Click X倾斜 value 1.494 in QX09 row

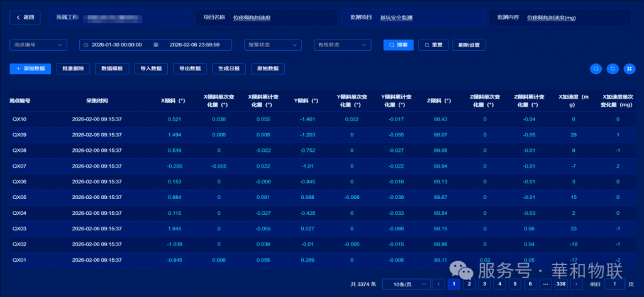[x=174, y=135]
